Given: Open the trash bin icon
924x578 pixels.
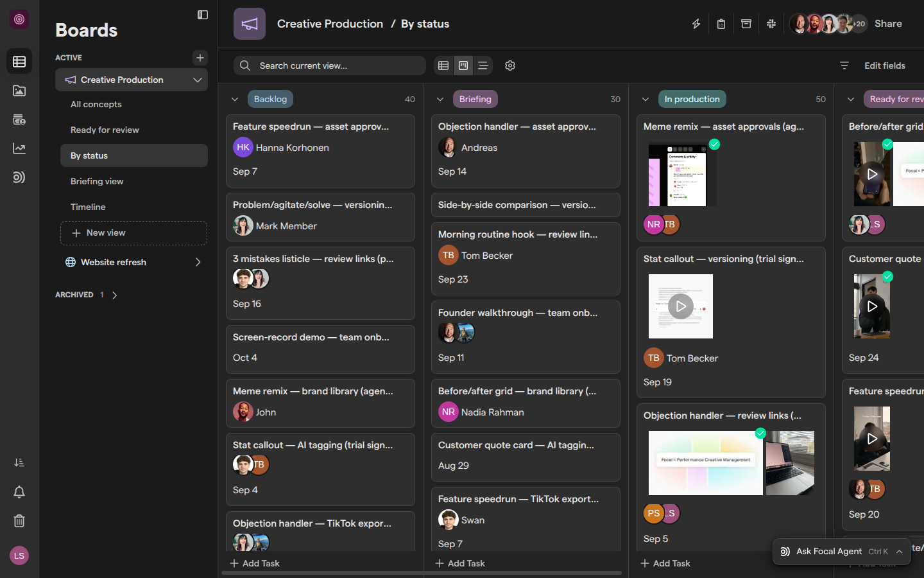Looking at the screenshot, I should tap(19, 521).
